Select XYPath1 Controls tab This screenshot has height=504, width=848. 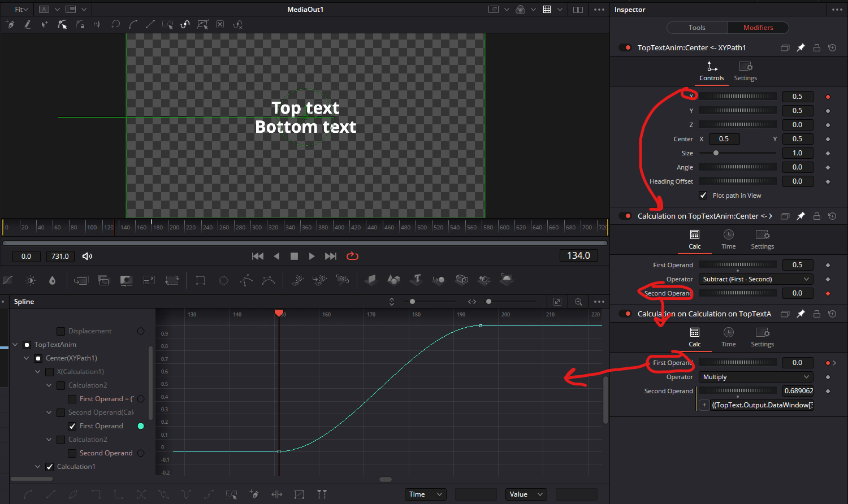coord(712,71)
